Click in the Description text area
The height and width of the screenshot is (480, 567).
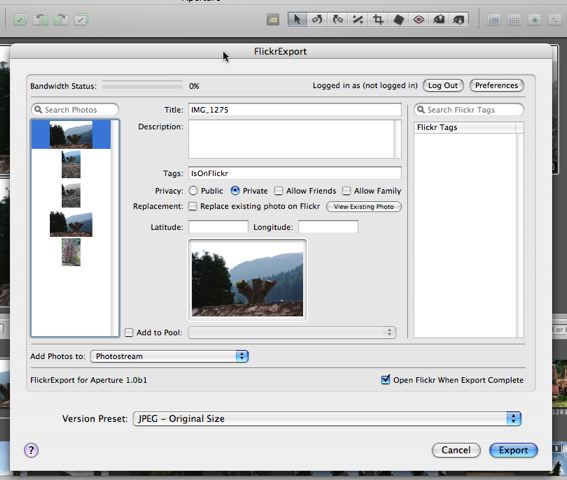coord(291,139)
